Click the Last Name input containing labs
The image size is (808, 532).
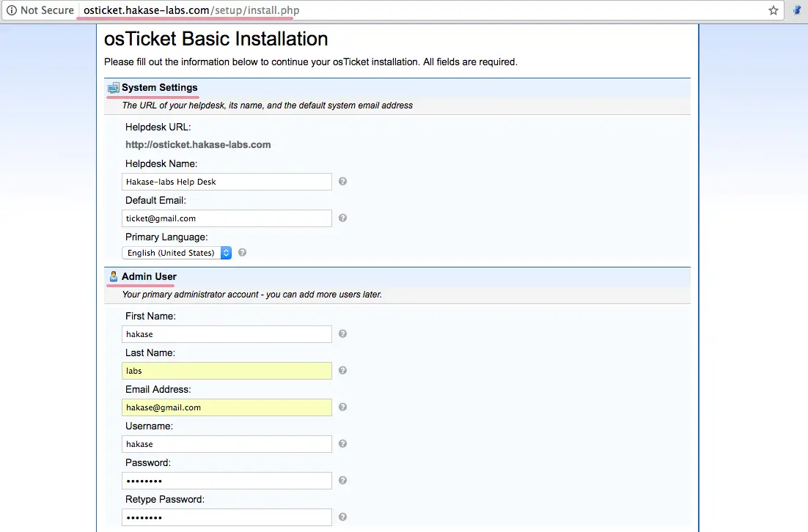point(227,371)
